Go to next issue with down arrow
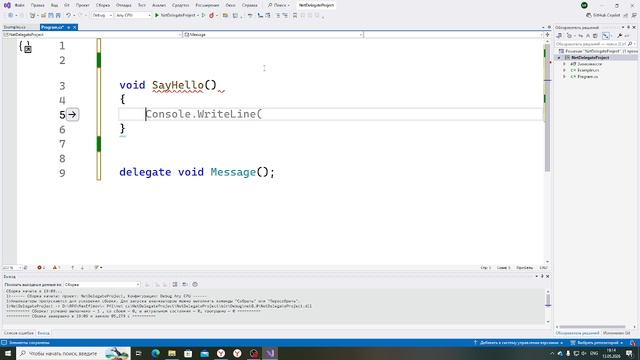The width and height of the screenshot is (640, 360). point(82,268)
